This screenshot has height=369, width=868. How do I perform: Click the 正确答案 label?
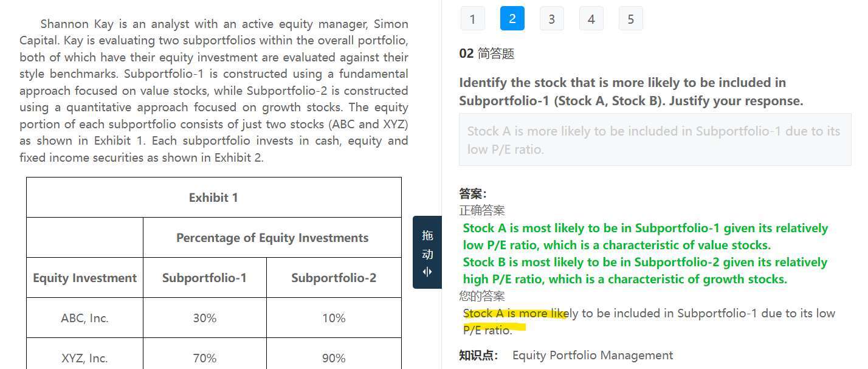pos(482,210)
